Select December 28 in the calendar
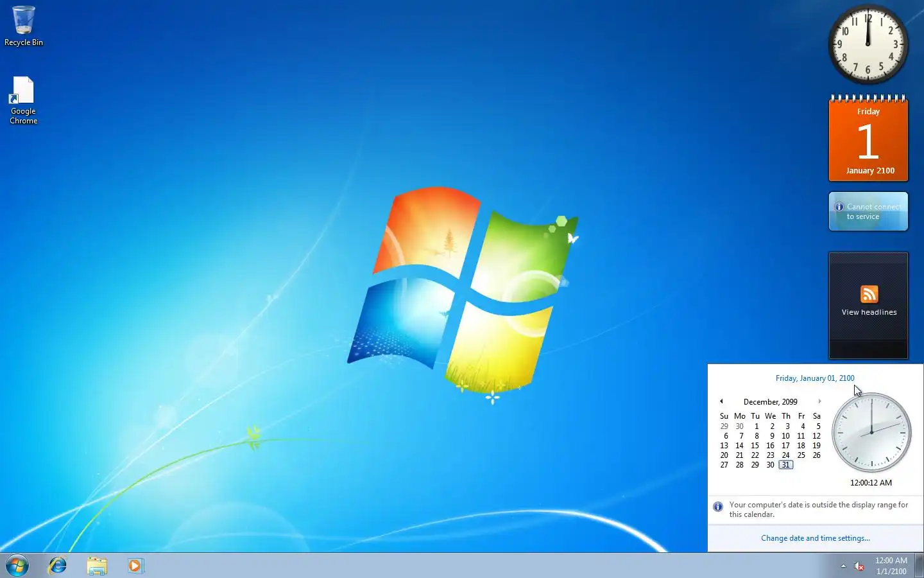924x578 pixels. (739, 465)
